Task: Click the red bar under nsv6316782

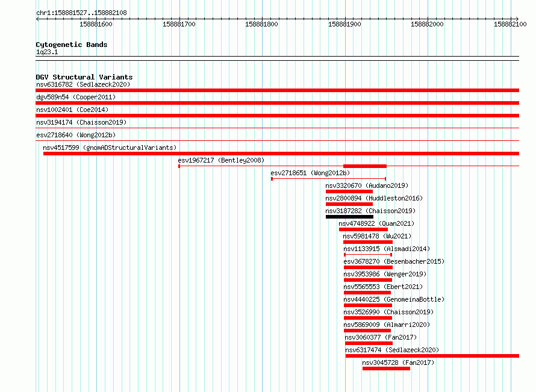Action: pyautogui.click(x=277, y=90)
